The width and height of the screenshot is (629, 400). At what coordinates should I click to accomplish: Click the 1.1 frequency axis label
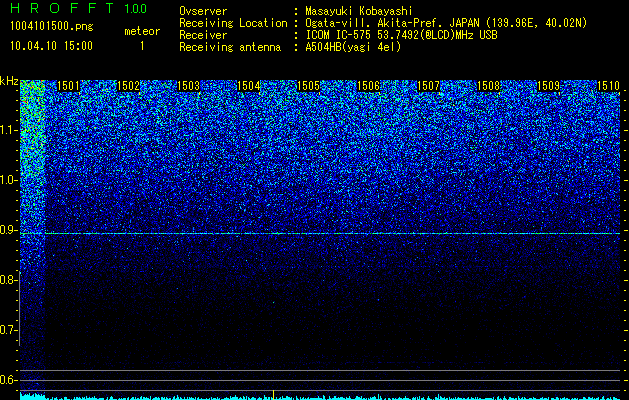pyautogui.click(x=8, y=130)
